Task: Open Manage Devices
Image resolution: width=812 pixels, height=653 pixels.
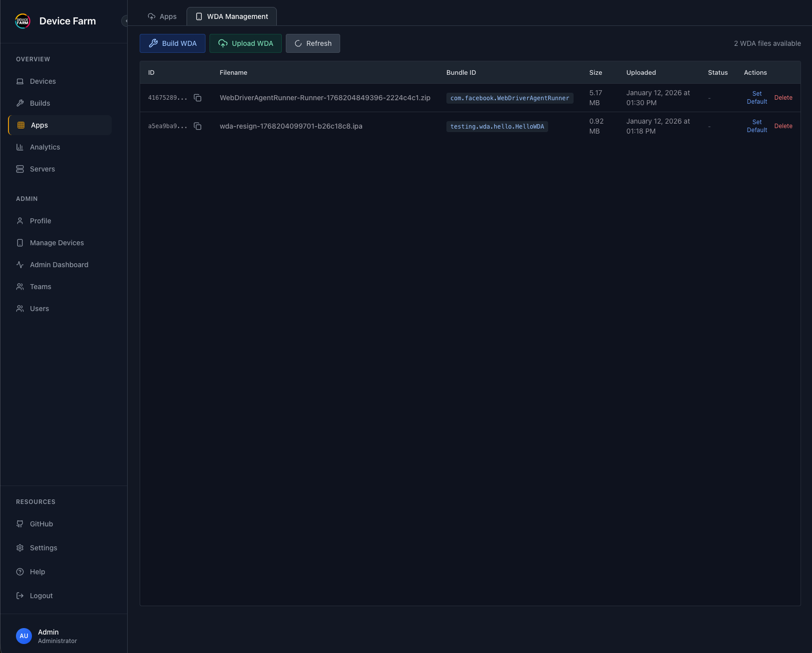Action: [x=60, y=243]
